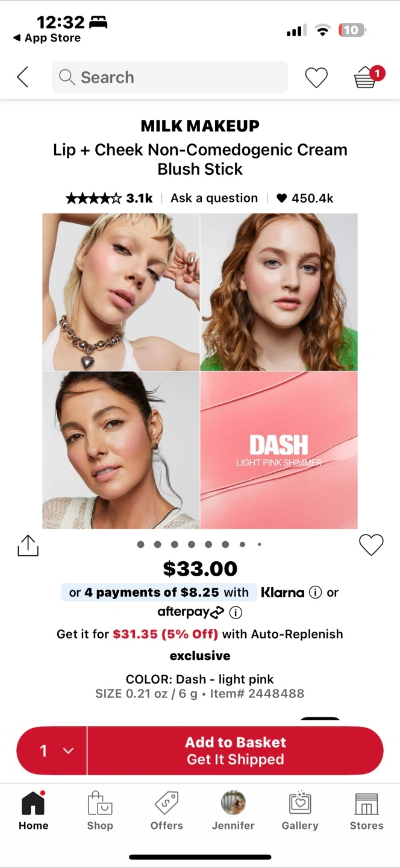Image resolution: width=400 pixels, height=868 pixels.
Task: Open Loves heart icon in header
Action: click(x=316, y=77)
